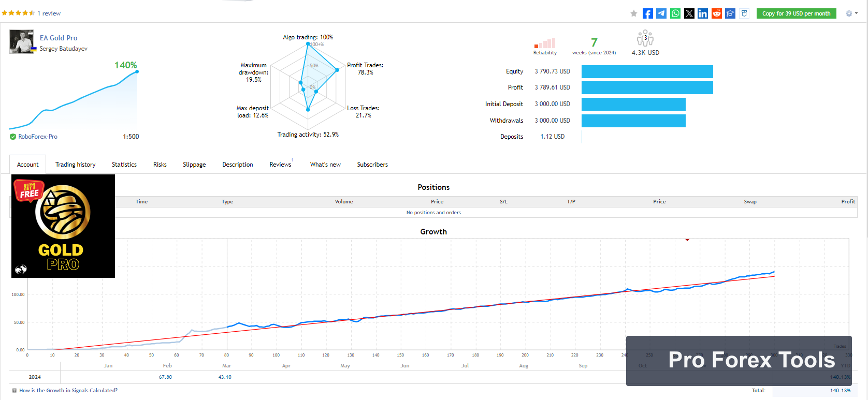Image resolution: width=868 pixels, height=400 pixels.
Task: Click the Profit blue bar
Action: click(x=647, y=87)
